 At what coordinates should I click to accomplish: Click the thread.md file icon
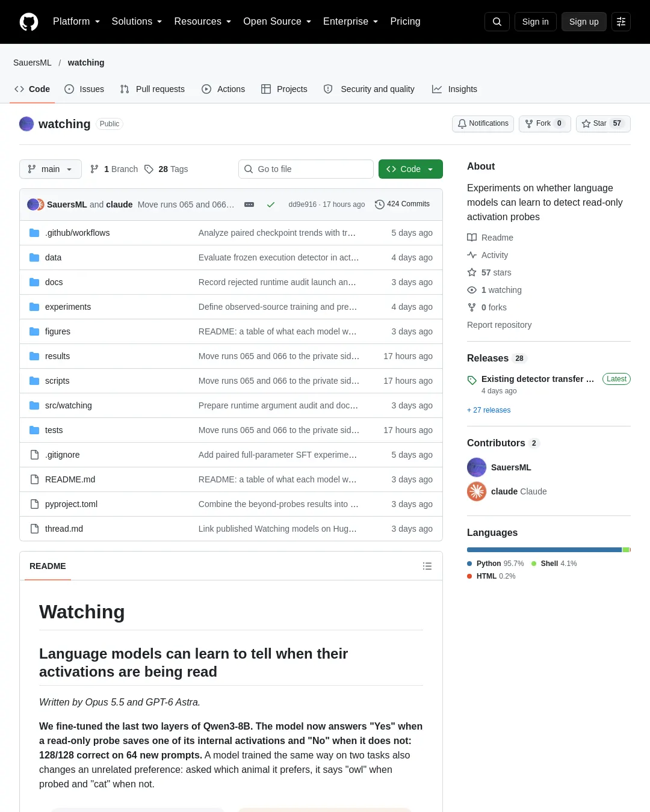[x=34, y=529]
